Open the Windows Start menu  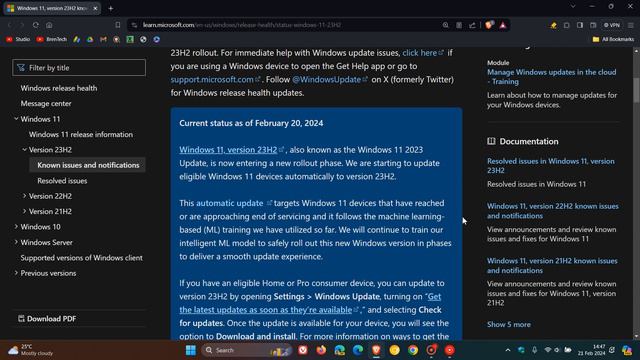[x=191, y=350]
